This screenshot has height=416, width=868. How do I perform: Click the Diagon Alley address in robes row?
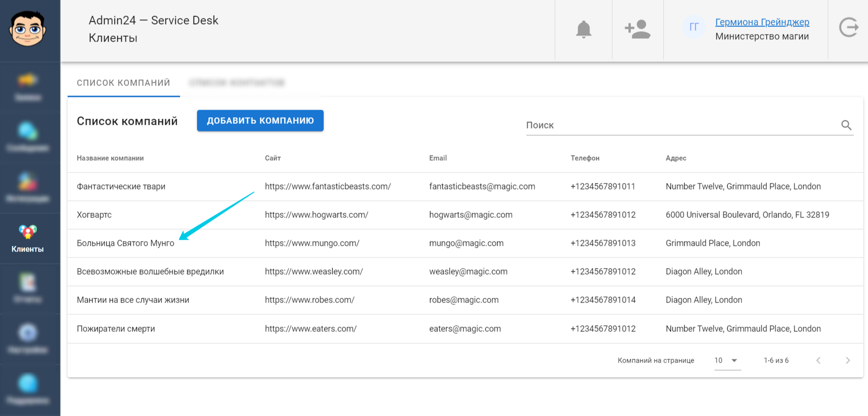click(x=704, y=300)
